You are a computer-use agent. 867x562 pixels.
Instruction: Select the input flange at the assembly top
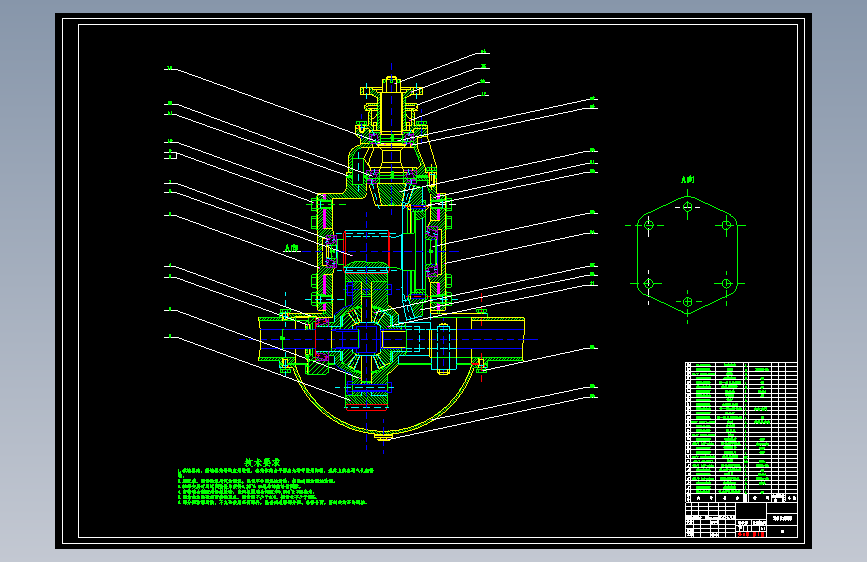[x=391, y=89]
